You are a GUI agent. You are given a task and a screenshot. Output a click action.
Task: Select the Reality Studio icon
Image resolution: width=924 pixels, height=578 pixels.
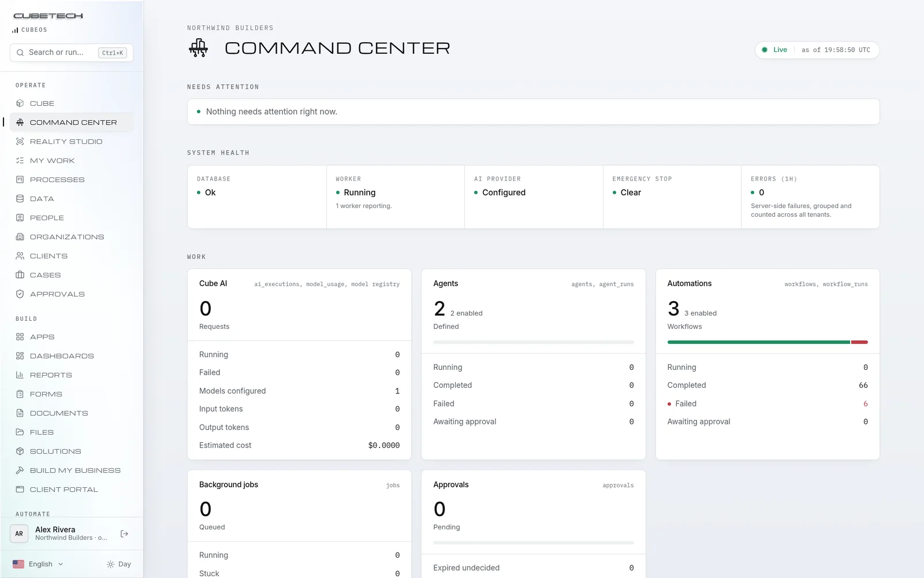20,142
